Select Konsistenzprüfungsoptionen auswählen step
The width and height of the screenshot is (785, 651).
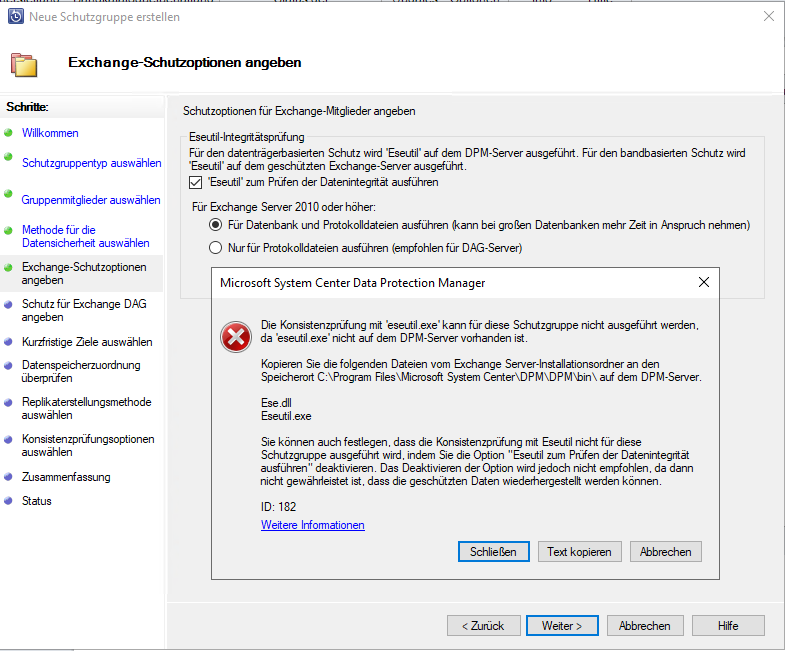(88, 446)
